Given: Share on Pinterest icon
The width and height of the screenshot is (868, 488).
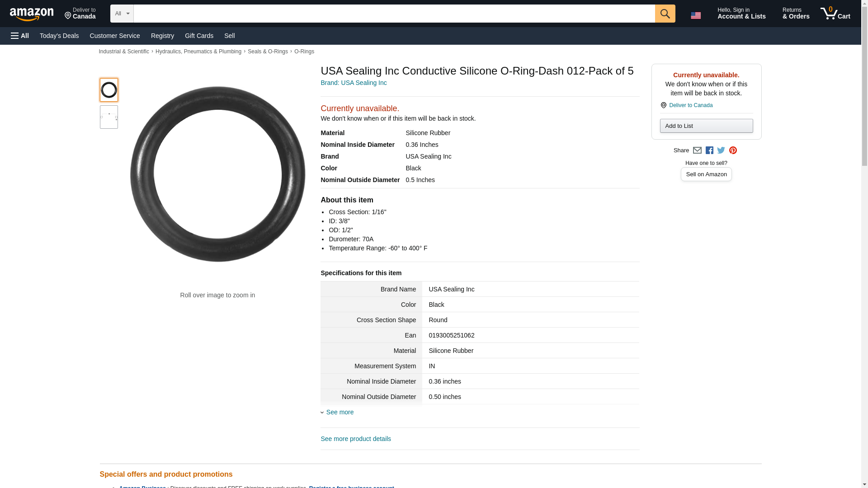Looking at the screenshot, I should pyautogui.click(x=733, y=150).
